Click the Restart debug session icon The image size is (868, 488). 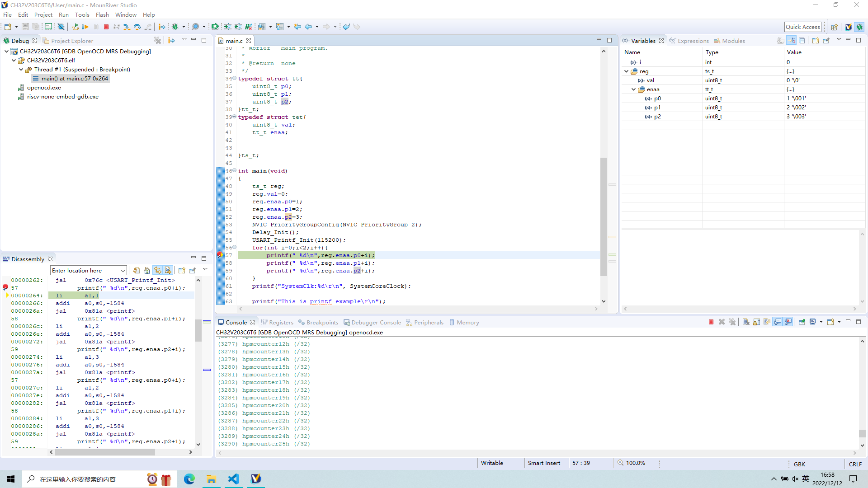tap(75, 27)
